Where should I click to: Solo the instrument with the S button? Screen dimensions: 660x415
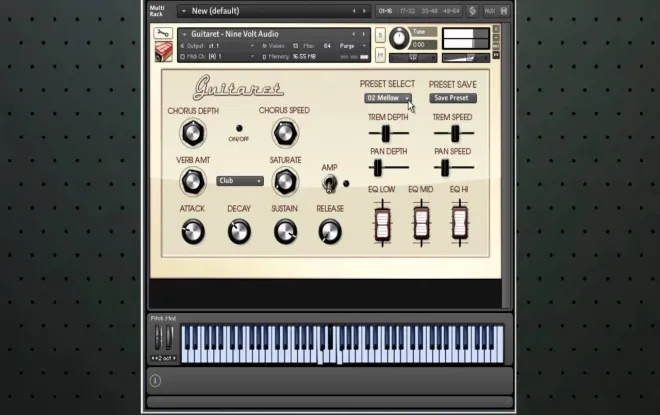(x=380, y=35)
